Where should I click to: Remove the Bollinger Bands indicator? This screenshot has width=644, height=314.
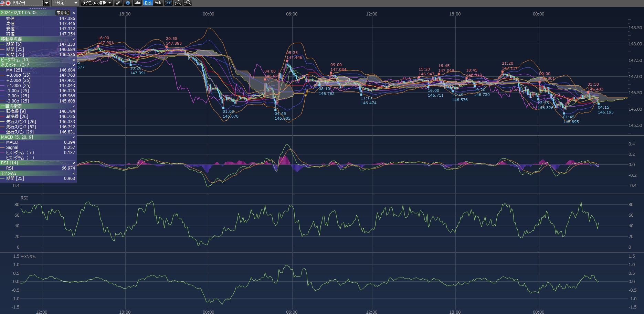tap(74, 65)
